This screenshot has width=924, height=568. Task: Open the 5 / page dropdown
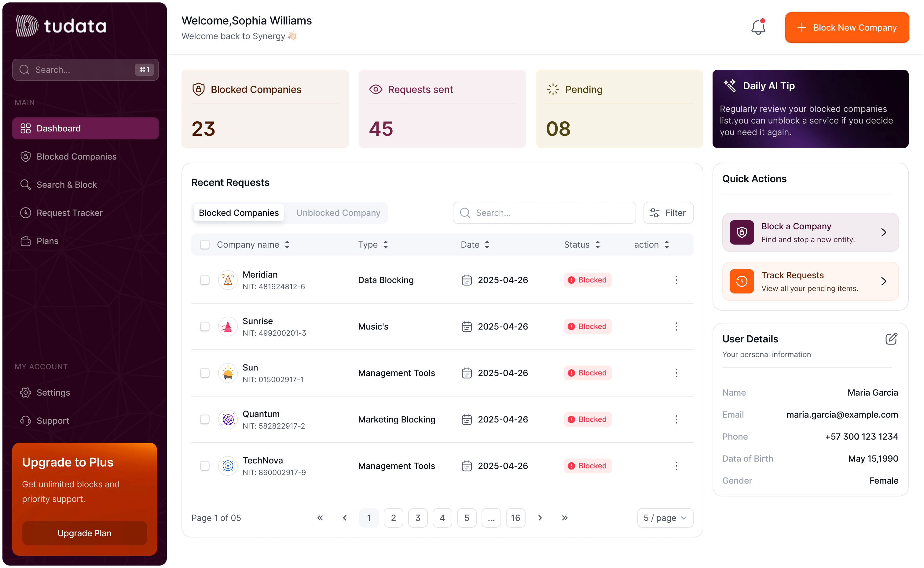tap(665, 518)
